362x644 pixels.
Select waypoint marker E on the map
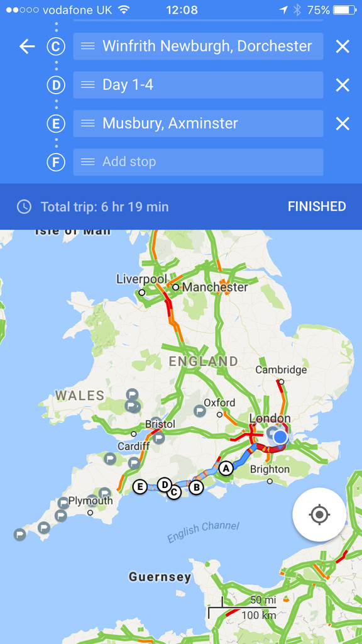[140, 487]
